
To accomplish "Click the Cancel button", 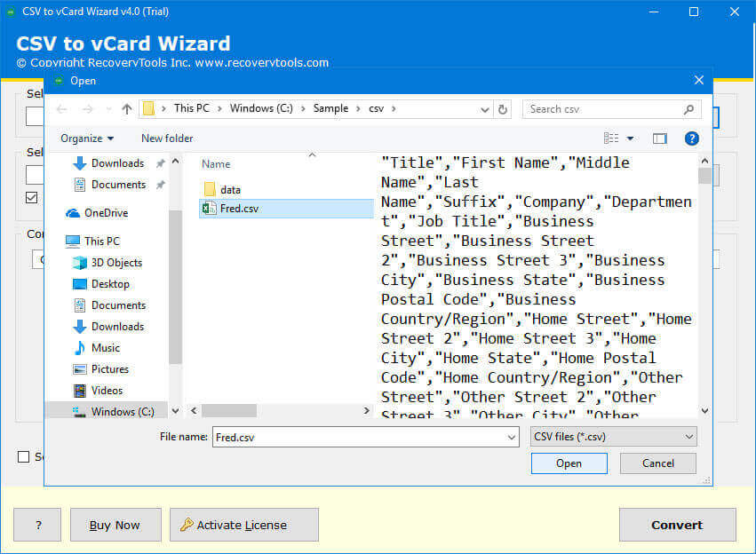I will pos(657,463).
